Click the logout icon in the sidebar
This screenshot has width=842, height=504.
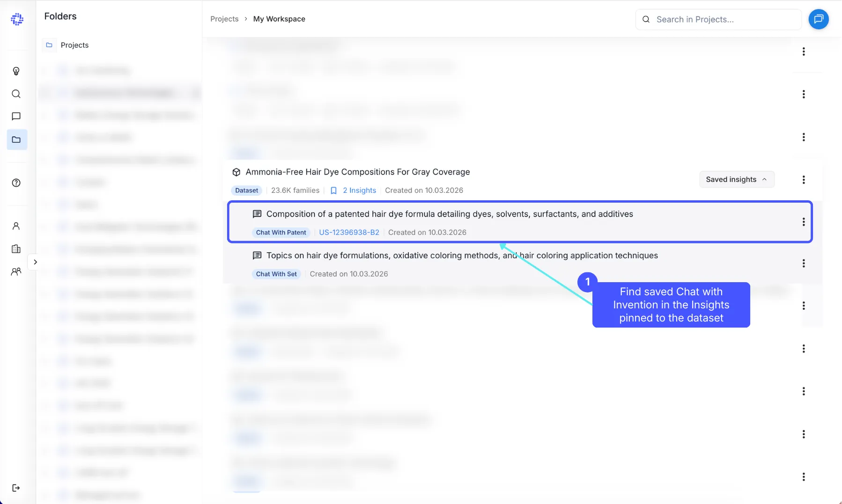16,488
